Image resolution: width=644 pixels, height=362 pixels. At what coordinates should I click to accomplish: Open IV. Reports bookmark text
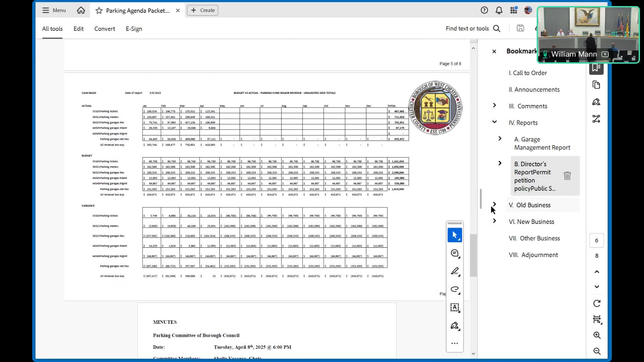pos(523,123)
